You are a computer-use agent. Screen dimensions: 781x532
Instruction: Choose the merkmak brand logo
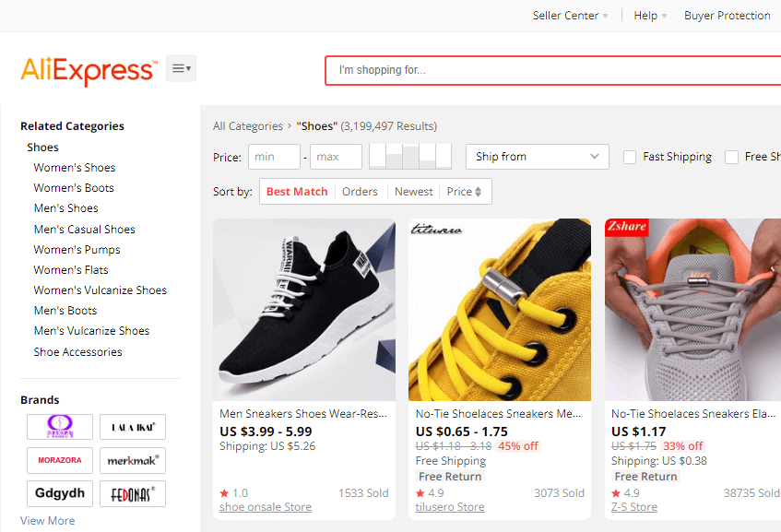[x=133, y=460]
